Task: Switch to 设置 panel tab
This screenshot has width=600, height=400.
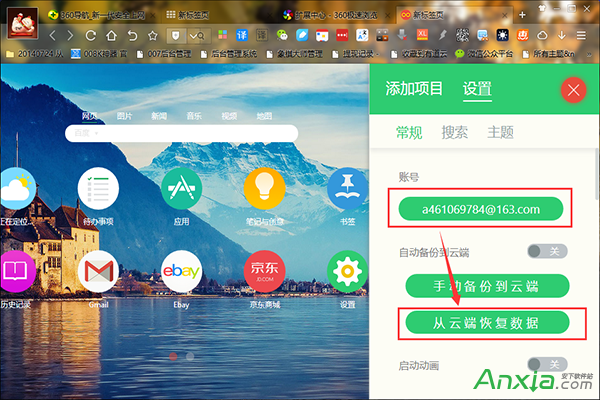Action: 477,89
